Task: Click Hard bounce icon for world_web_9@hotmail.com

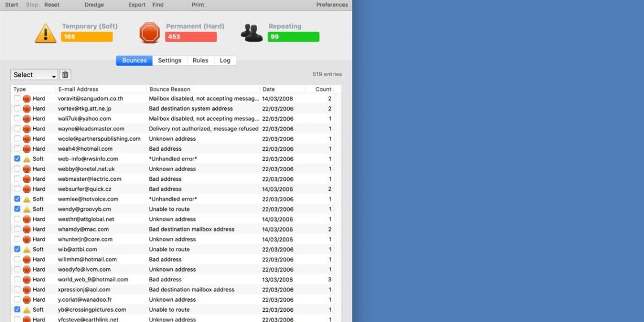Action: coord(27,280)
